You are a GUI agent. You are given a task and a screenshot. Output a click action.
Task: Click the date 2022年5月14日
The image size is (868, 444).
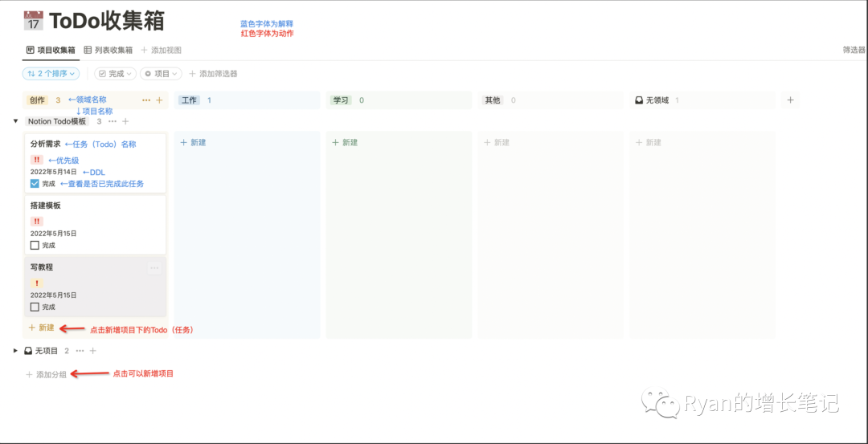pos(54,172)
